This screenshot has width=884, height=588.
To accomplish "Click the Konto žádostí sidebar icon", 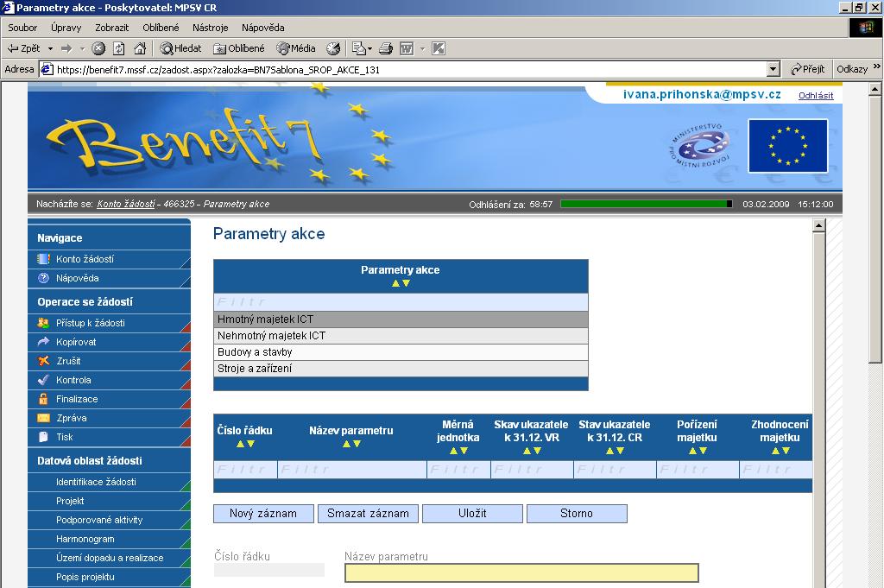I will pyautogui.click(x=43, y=259).
